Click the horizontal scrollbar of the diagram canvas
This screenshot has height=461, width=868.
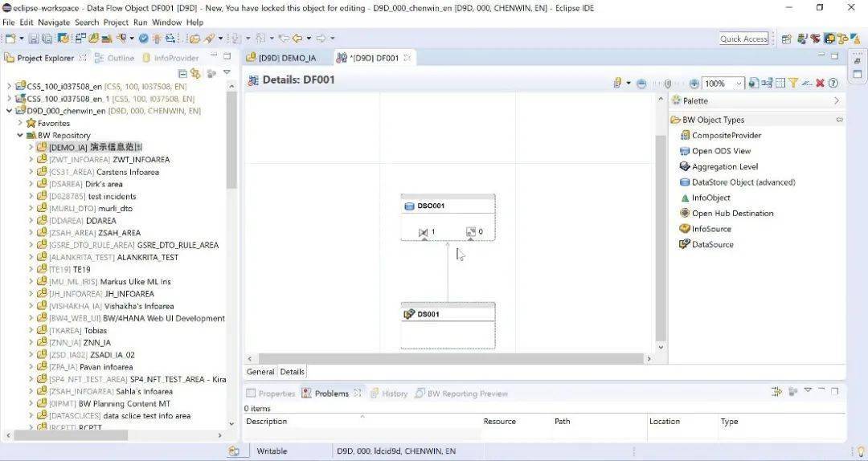451,359
